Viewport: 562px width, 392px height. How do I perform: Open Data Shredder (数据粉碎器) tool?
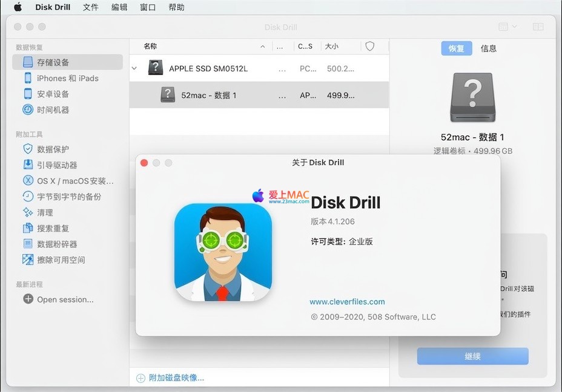click(56, 244)
